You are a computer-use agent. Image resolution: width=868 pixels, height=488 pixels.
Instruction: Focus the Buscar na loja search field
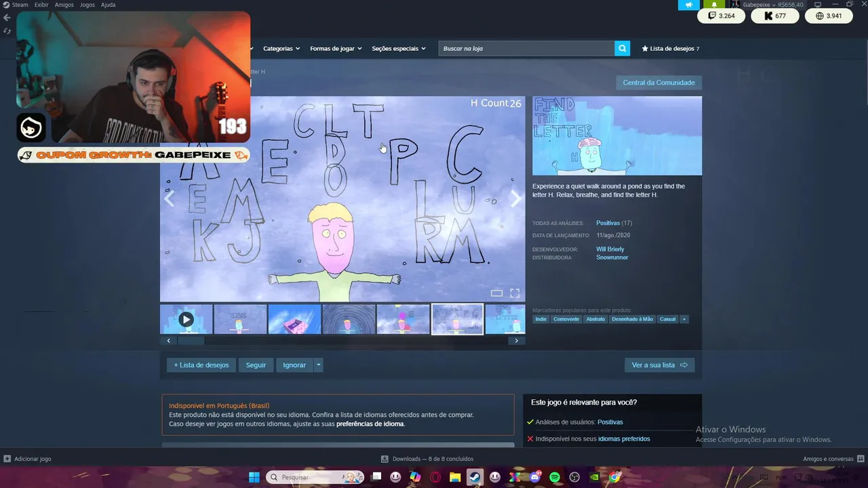point(526,48)
